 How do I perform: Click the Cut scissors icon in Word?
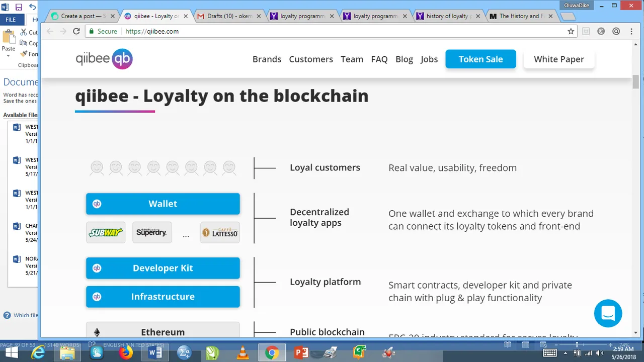point(24,32)
